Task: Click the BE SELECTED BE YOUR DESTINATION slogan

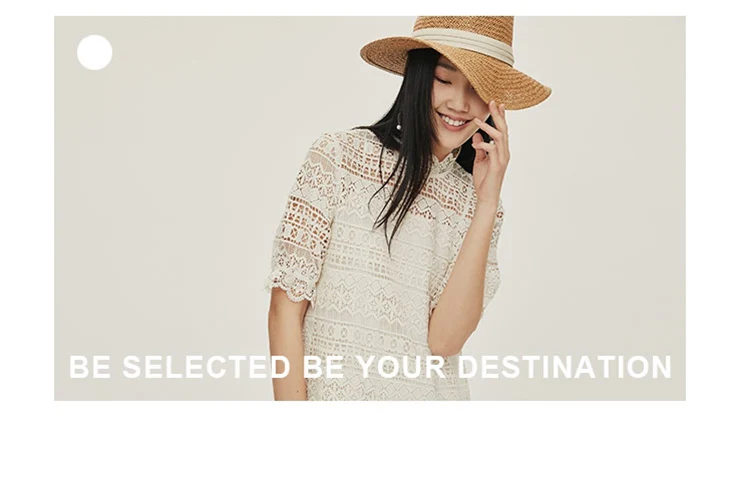Action: click(370, 367)
